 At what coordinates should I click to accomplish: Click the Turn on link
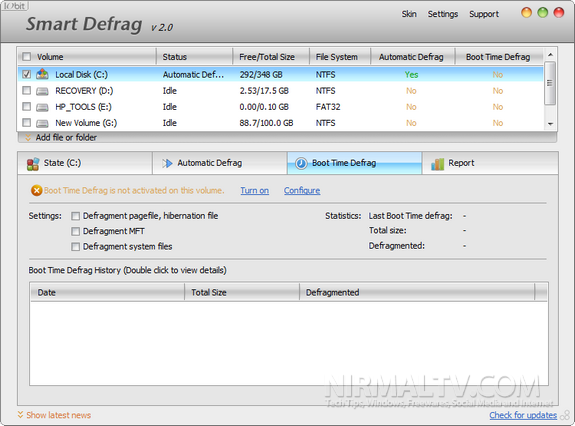click(x=254, y=191)
